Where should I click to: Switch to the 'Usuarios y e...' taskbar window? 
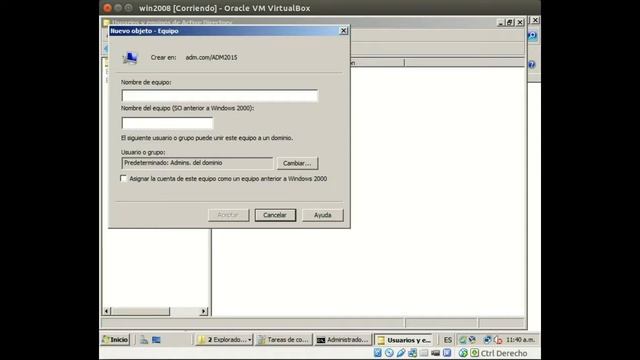tap(404, 340)
